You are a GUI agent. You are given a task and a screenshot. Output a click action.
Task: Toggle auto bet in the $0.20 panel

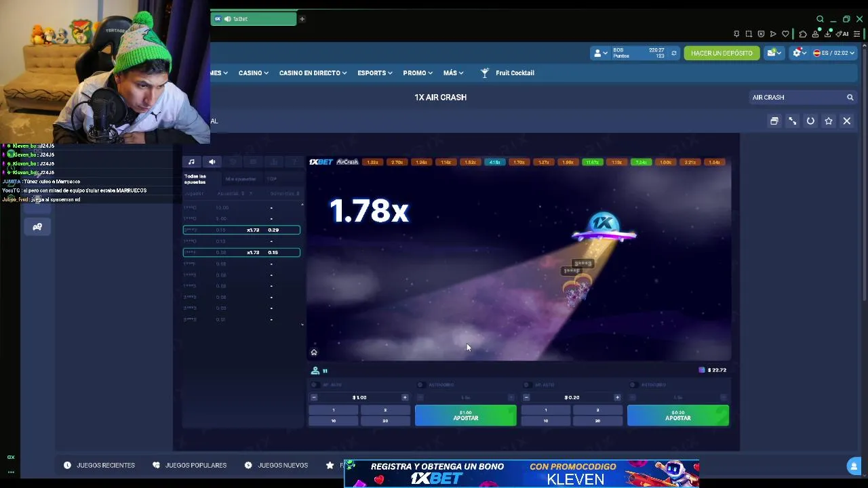[x=526, y=385]
